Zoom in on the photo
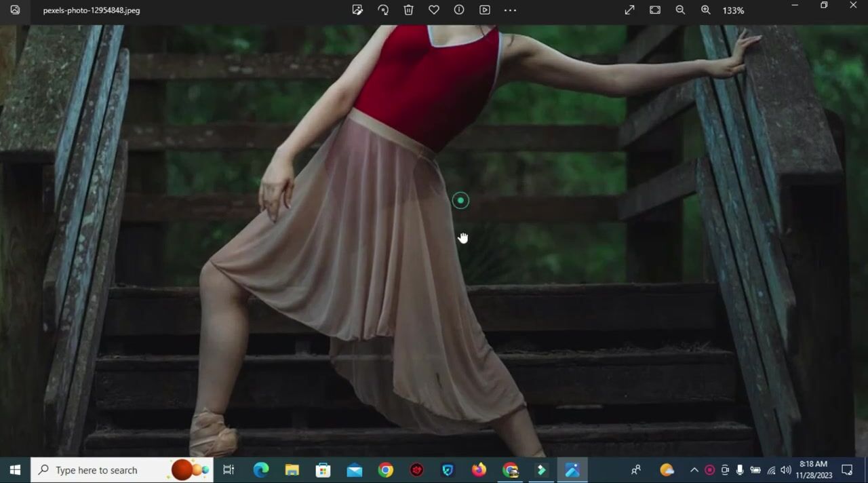 (706, 10)
